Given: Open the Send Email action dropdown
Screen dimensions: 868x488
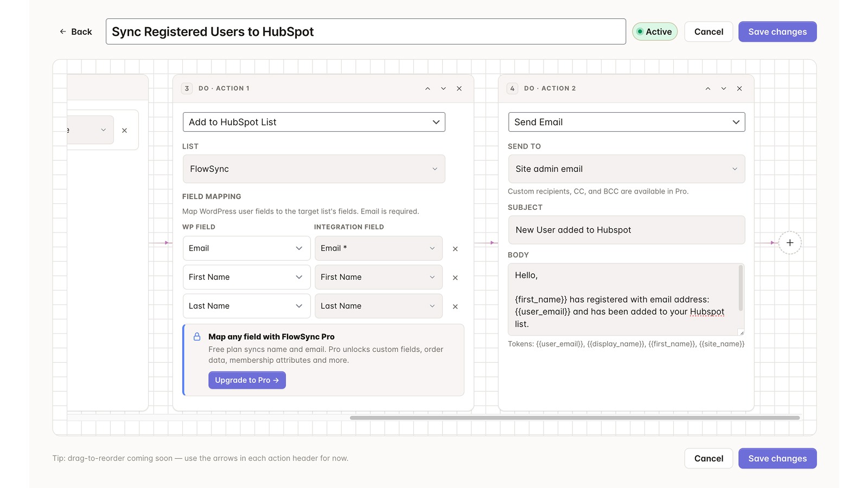Looking at the screenshot, I should click(627, 122).
